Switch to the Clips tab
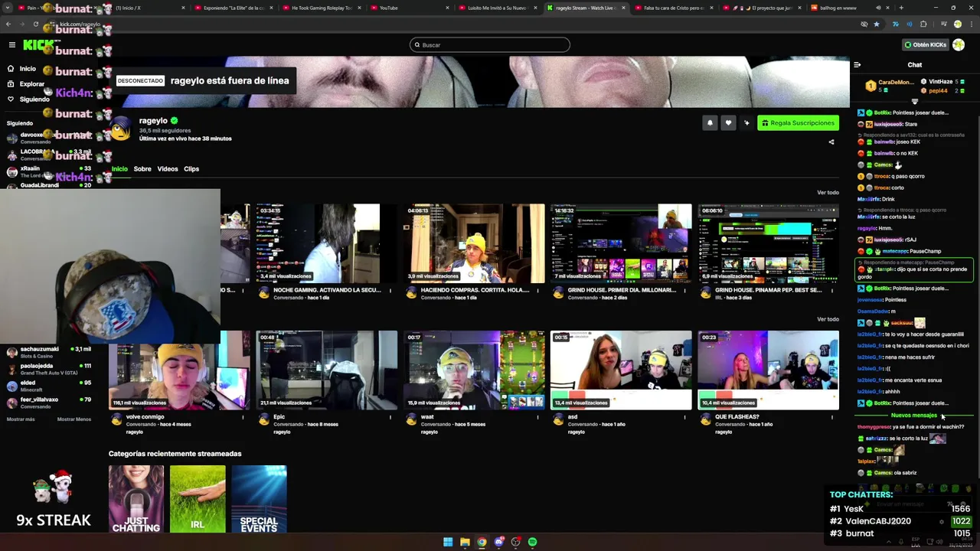 (191, 169)
